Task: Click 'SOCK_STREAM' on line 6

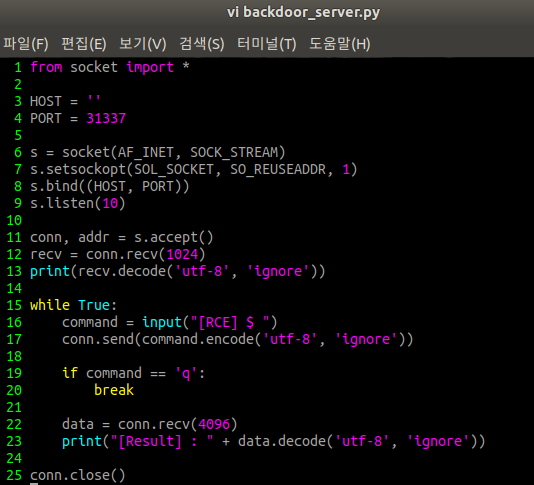Action: coord(234,152)
